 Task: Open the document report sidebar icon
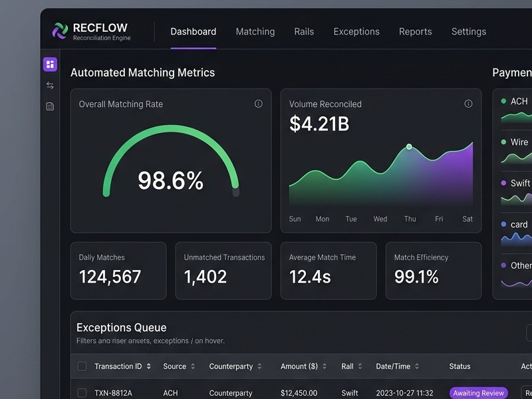pos(50,106)
